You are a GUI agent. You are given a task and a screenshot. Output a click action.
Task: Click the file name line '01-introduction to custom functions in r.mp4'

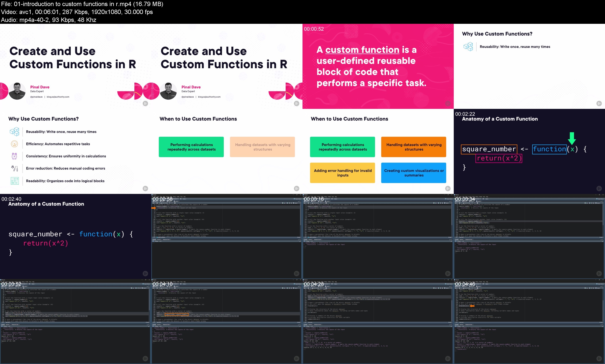82,4
